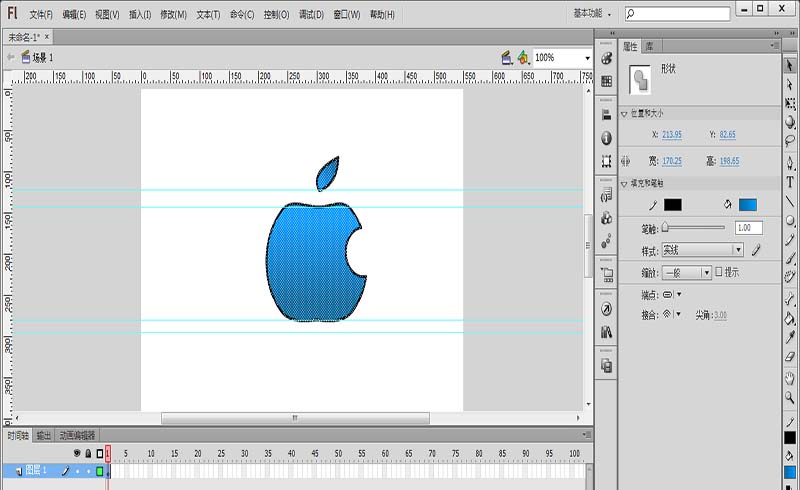
Task: Click the custom stroke style pencil button
Action: click(x=756, y=250)
